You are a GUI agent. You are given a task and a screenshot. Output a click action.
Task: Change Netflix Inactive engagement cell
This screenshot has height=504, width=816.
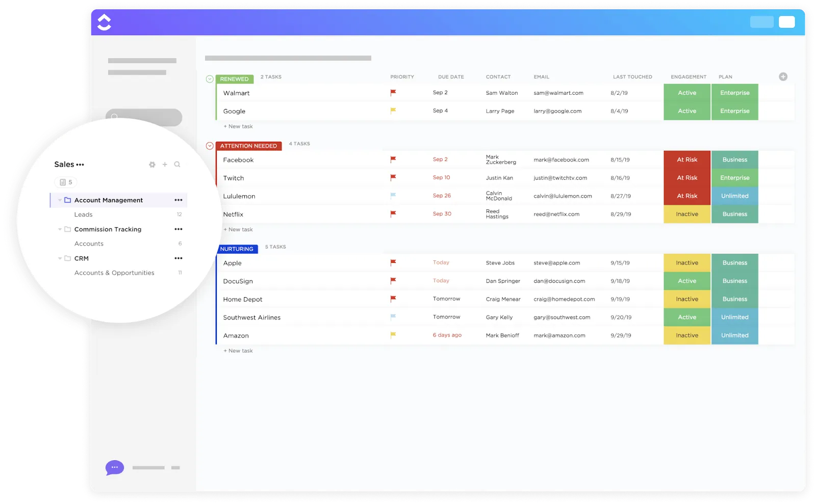[687, 214]
